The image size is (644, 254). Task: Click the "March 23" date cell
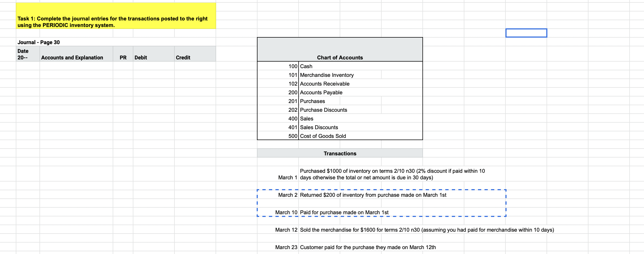[278, 247]
